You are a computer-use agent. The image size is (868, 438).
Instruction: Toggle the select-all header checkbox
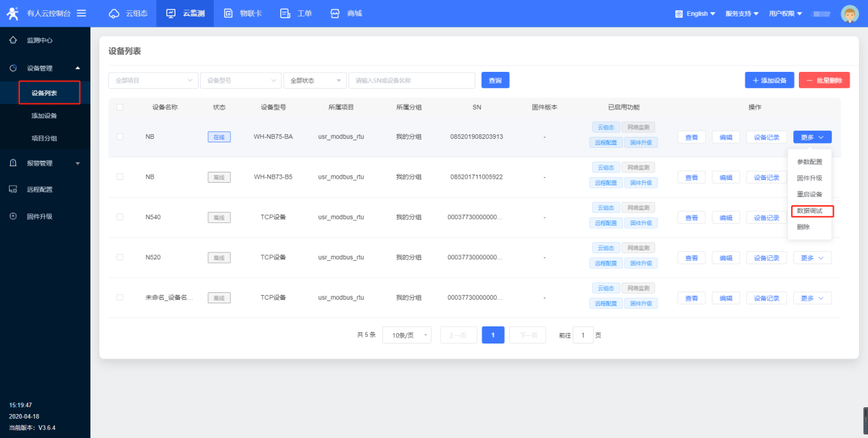coord(120,107)
